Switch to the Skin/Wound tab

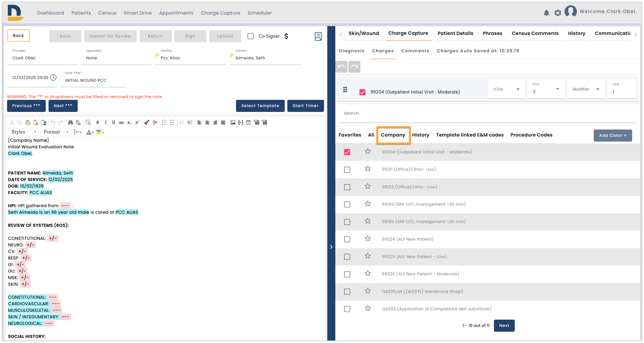coord(363,33)
